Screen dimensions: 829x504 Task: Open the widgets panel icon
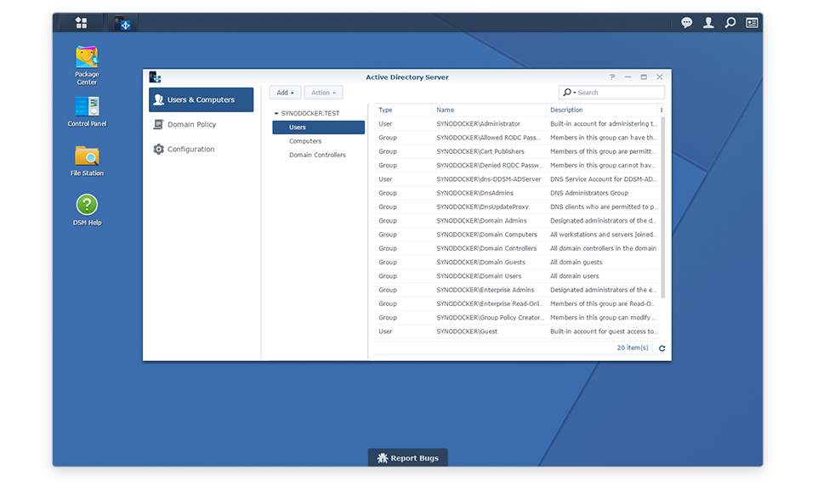(752, 23)
